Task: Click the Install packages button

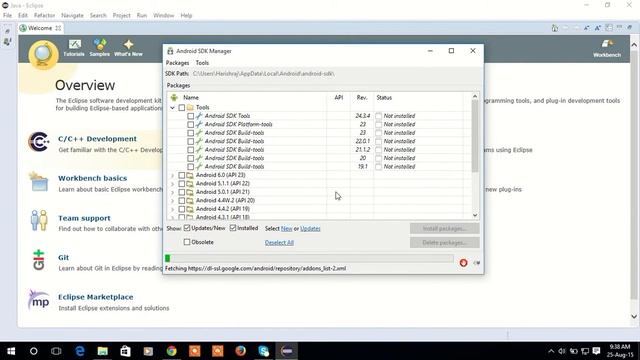Action: click(444, 229)
